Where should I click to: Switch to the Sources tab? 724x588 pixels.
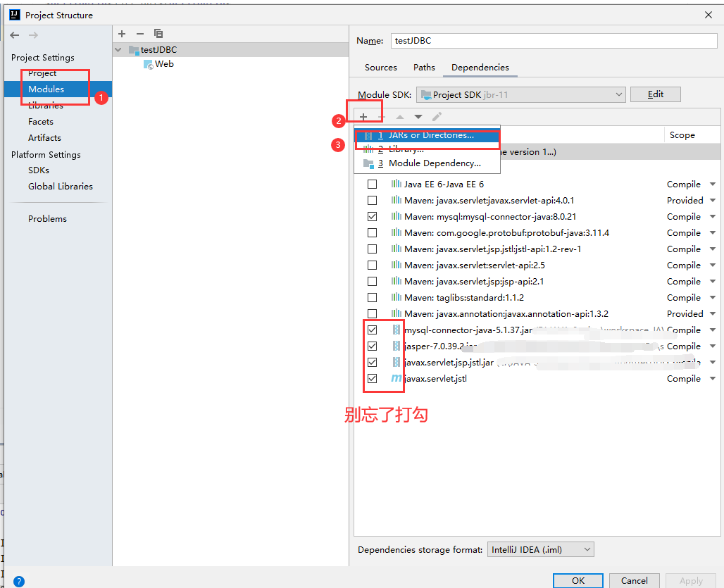[x=380, y=68]
